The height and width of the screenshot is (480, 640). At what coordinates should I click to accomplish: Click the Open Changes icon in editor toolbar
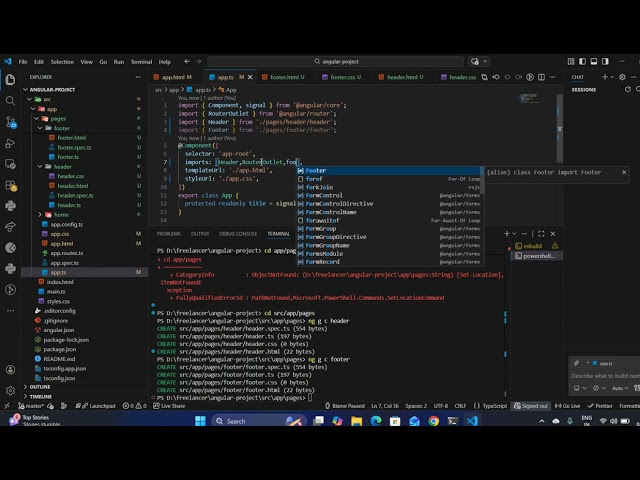pos(484,77)
